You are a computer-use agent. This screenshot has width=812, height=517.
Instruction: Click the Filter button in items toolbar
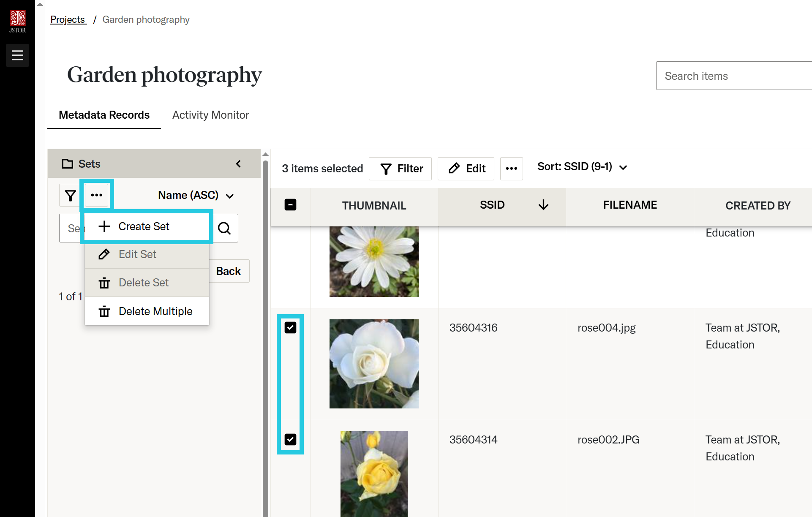[x=401, y=169]
